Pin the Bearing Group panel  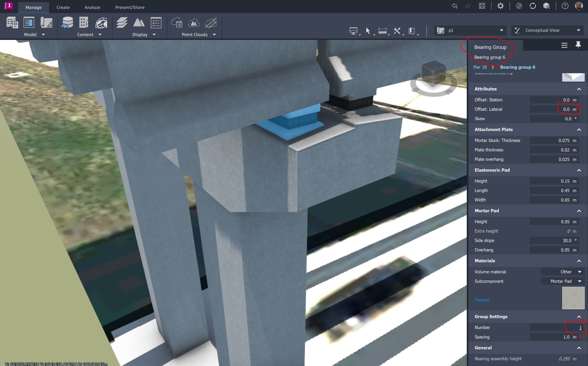tap(578, 45)
